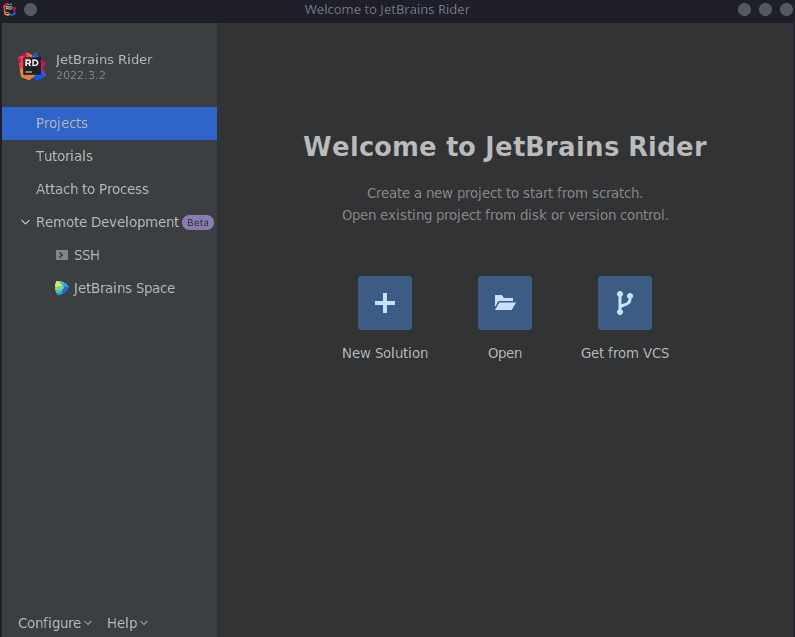The height and width of the screenshot is (637, 795).
Task: Click 'Create a new project' description text
Action: click(505, 193)
